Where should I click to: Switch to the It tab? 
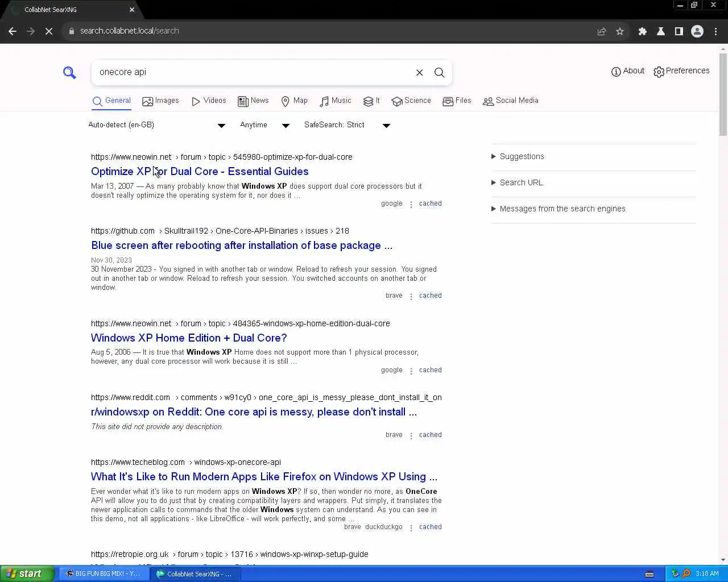click(371, 101)
